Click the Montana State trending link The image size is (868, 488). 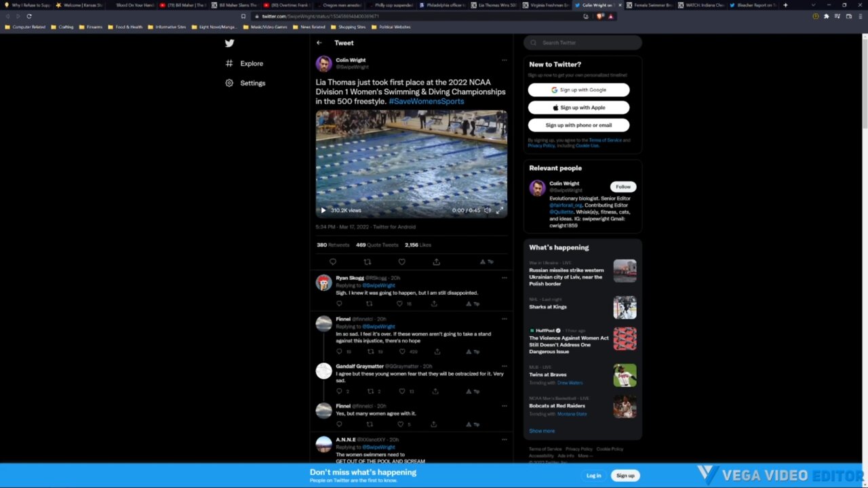(572, 413)
